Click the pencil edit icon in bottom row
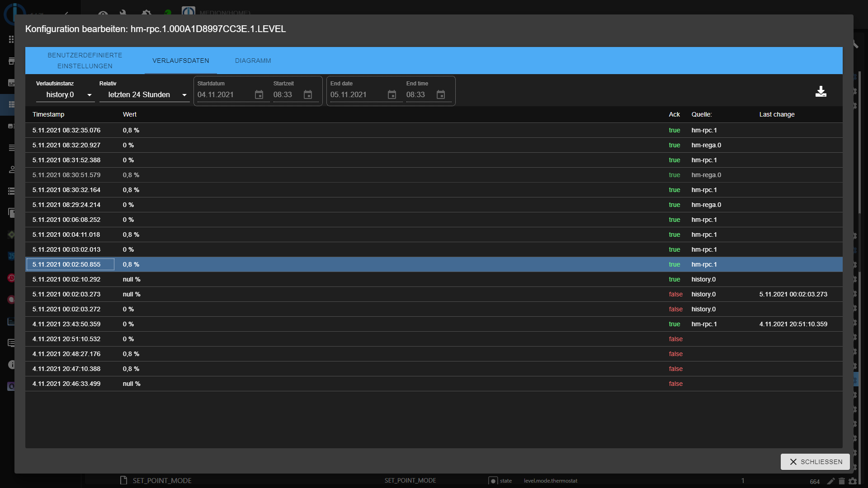 (830, 481)
